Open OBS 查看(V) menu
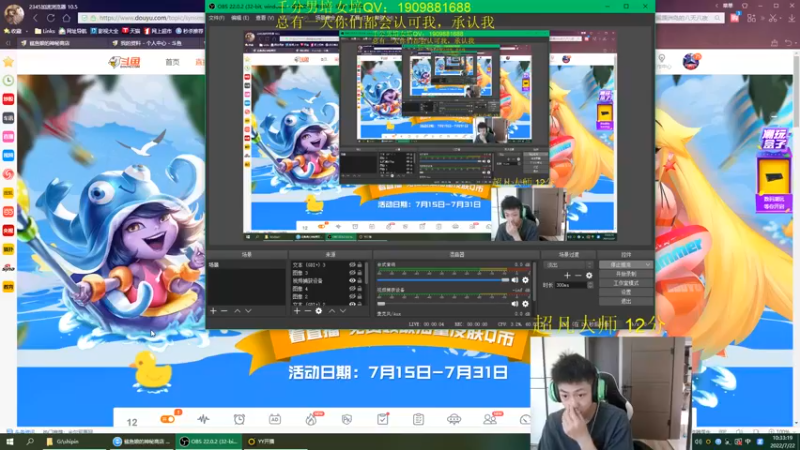Image resolution: width=800 pixels, height=450 pixels. [264, 18]
